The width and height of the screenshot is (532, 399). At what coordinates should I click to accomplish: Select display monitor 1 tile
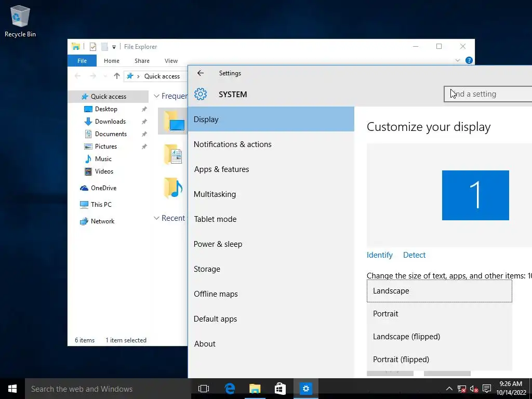tap(475, 195)
